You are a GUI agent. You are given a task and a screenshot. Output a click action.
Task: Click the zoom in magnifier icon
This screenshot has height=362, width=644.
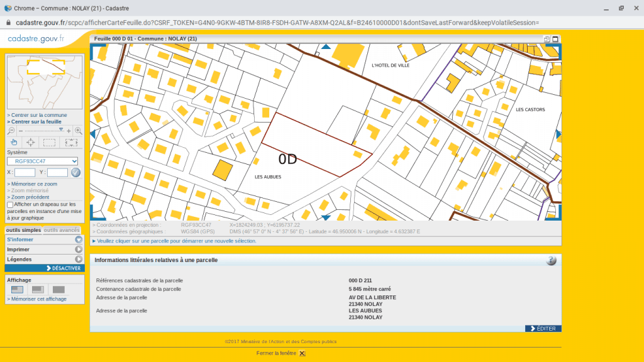click(x=79, y=131)
